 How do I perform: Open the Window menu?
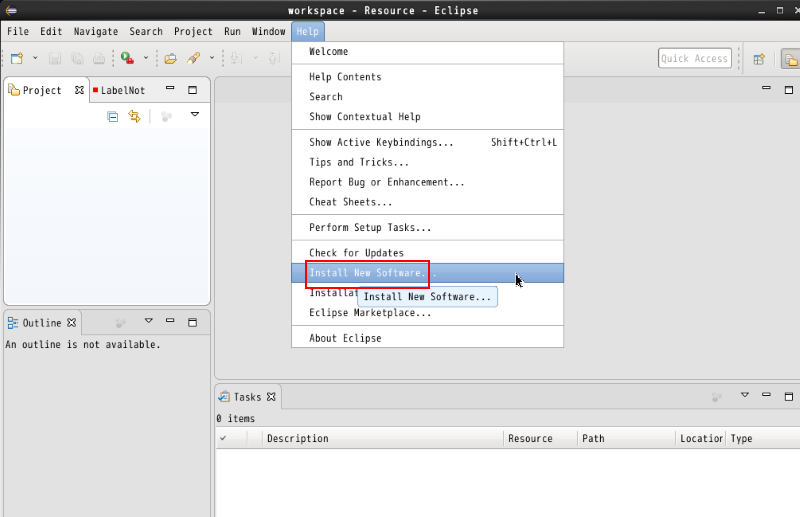pyautogui.click(x=268, y=32)
